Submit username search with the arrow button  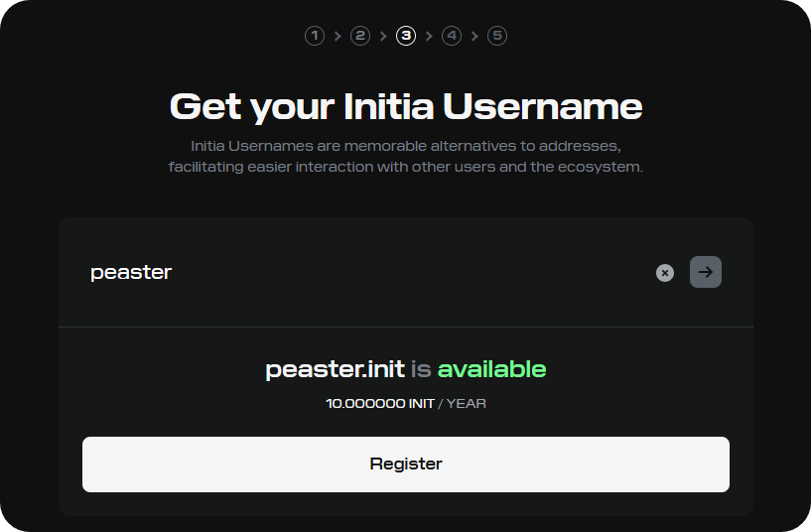coord(706,272)
